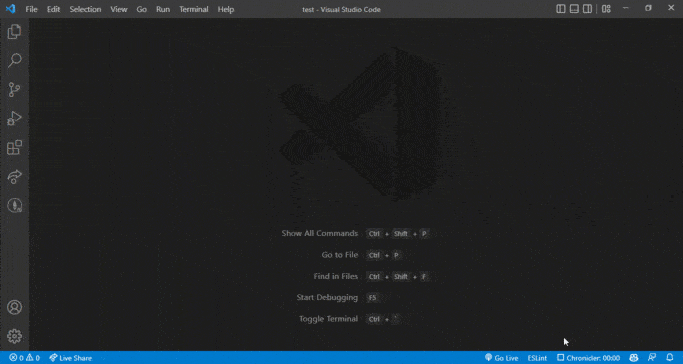Open the Terminal menu
Viewport: 683px width, 364px height.
click(x=194, y=9)
